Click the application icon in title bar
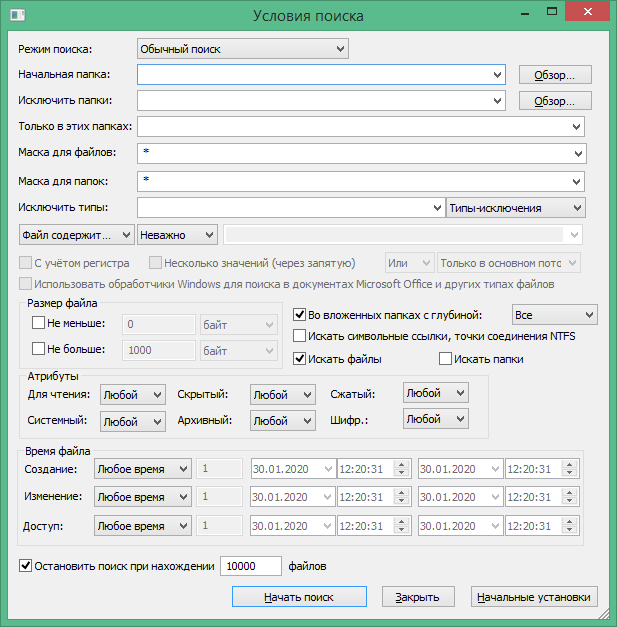Screen dimensions: 617x627 pos(18,15)
